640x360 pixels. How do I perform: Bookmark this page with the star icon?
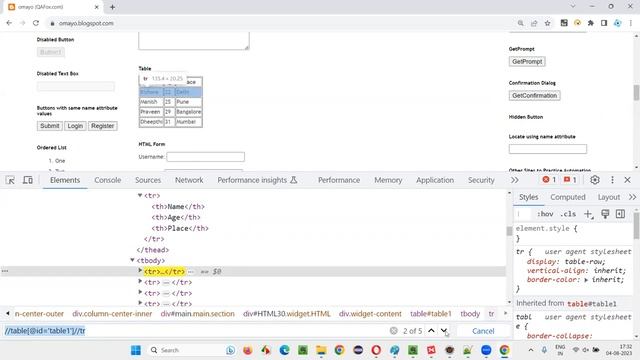548,23
